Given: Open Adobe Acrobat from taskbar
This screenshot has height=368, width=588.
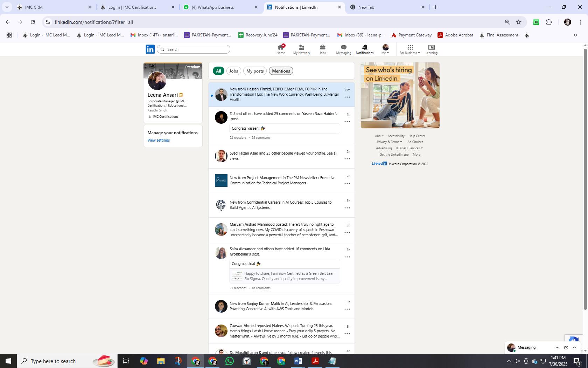Looking at the screenshot, I should tap(315, 361).
